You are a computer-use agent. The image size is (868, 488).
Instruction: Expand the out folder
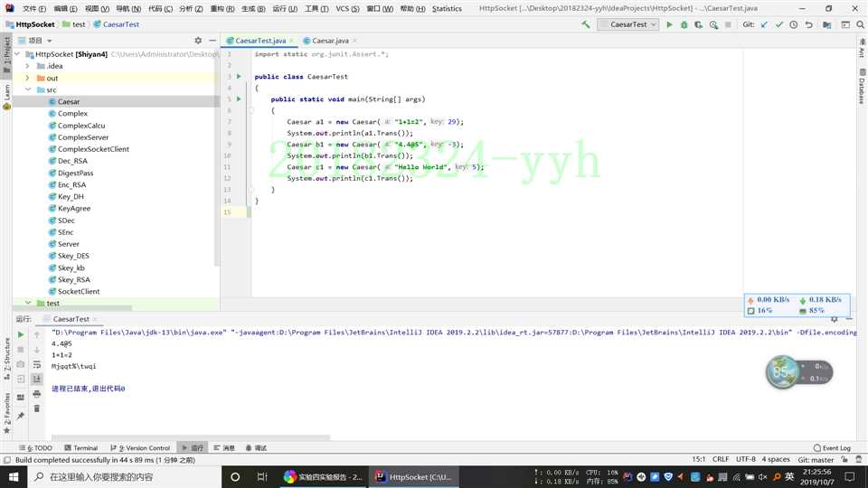coord(28,78)
